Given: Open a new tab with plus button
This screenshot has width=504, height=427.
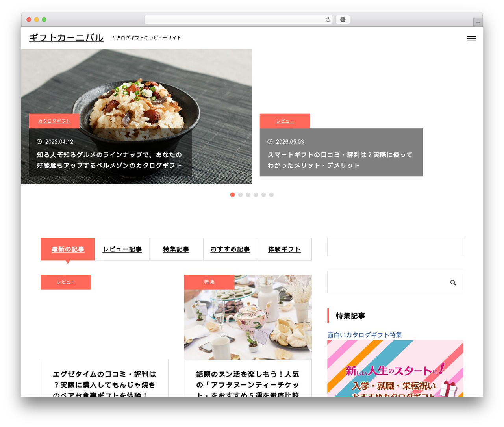Looking at the screenshot, I should pos(478,22).
